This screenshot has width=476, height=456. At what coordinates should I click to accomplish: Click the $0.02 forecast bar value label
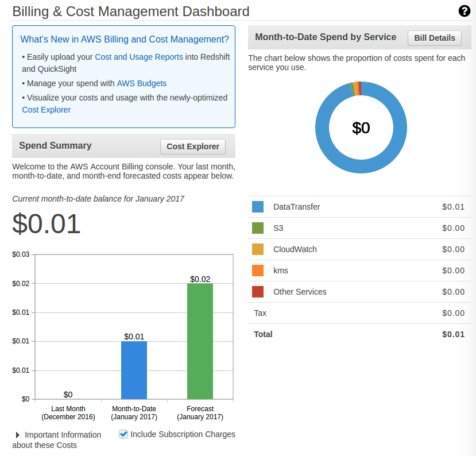pos(200,279)
